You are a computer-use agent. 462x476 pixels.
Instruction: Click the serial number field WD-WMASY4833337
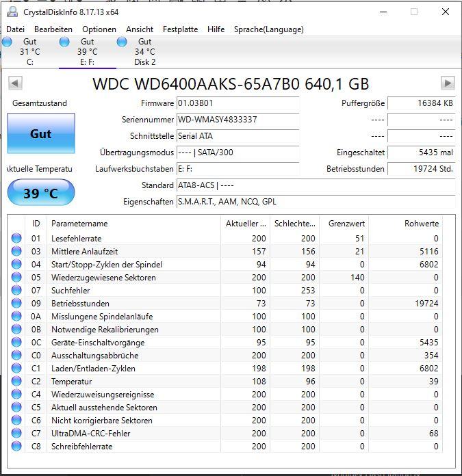coord(238,120)
